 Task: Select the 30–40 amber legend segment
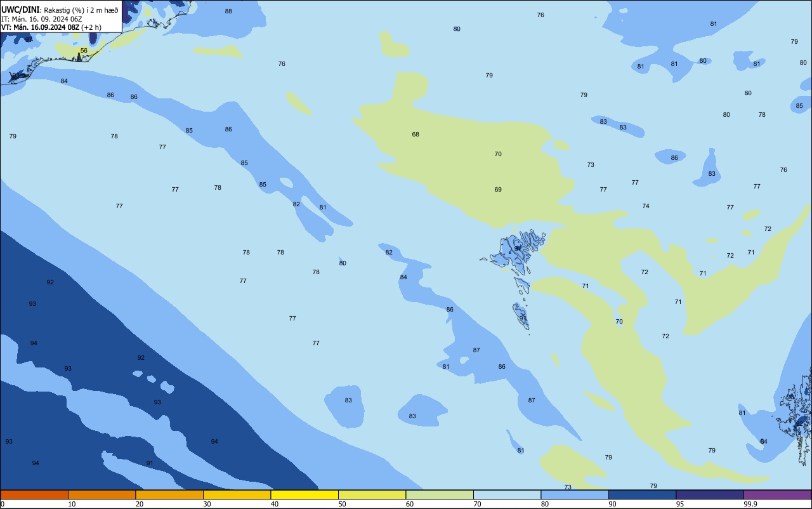click(x=237, y=494)
